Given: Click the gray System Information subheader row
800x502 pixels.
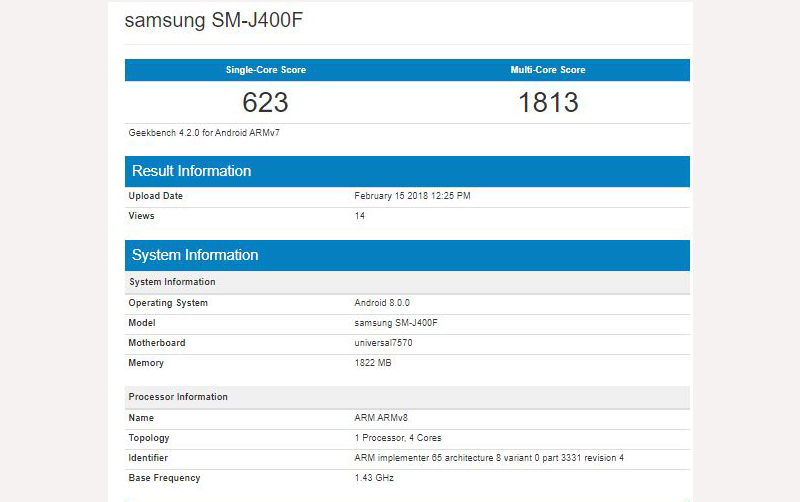Looking at the screenshot, I should (x=407, y=282).
